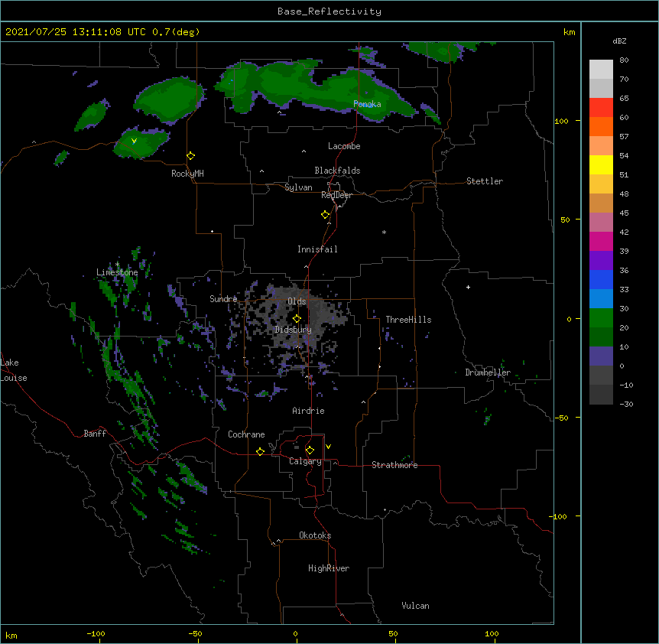The width and height of the screenshot is (659, 644).
Task: Click the yellow marker south of RedDeer
Action: coord(326,215)
